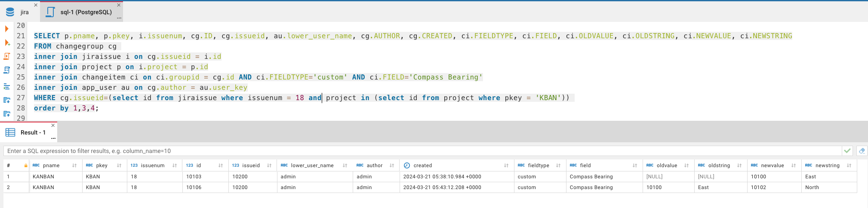Viewport: 868px width, 208px height.
Task: Open the sql-1 tab overflow menu (three dots)
Action: (119, 18)
